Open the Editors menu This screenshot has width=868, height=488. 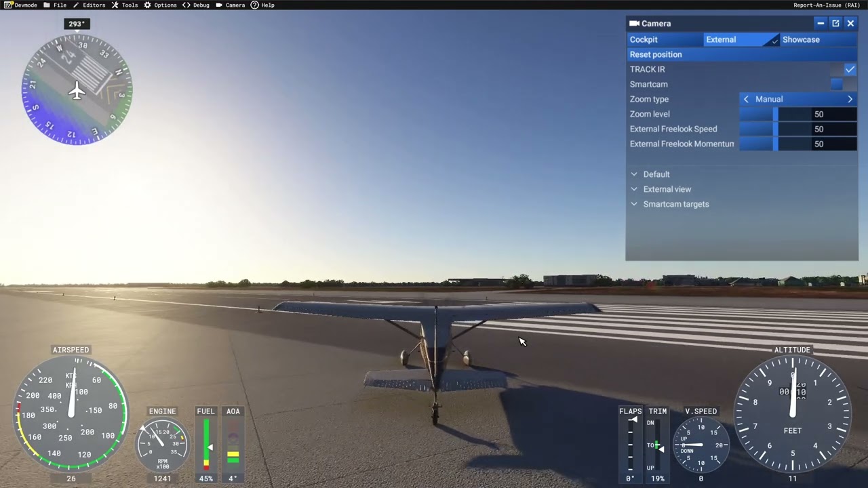point(89,5)
